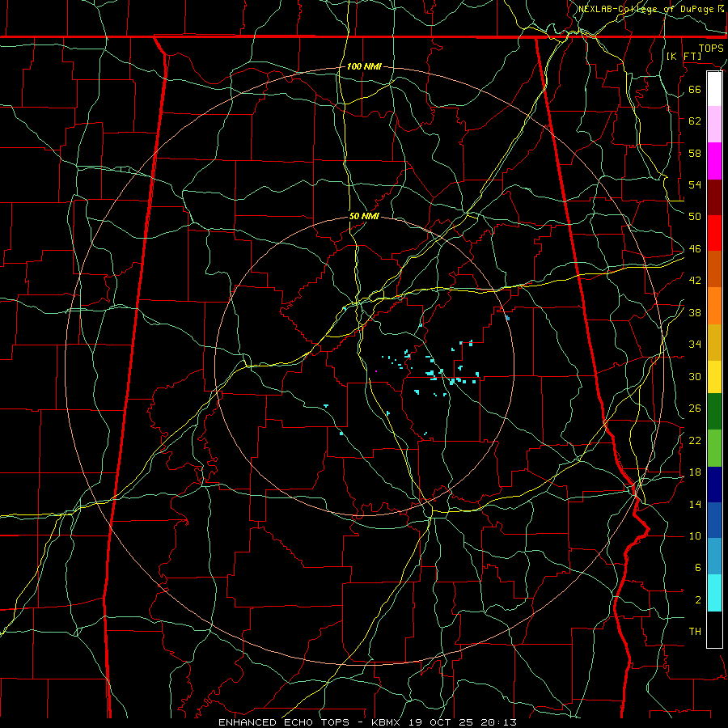Click the white swatch in the tops legend

coord(714,89)
